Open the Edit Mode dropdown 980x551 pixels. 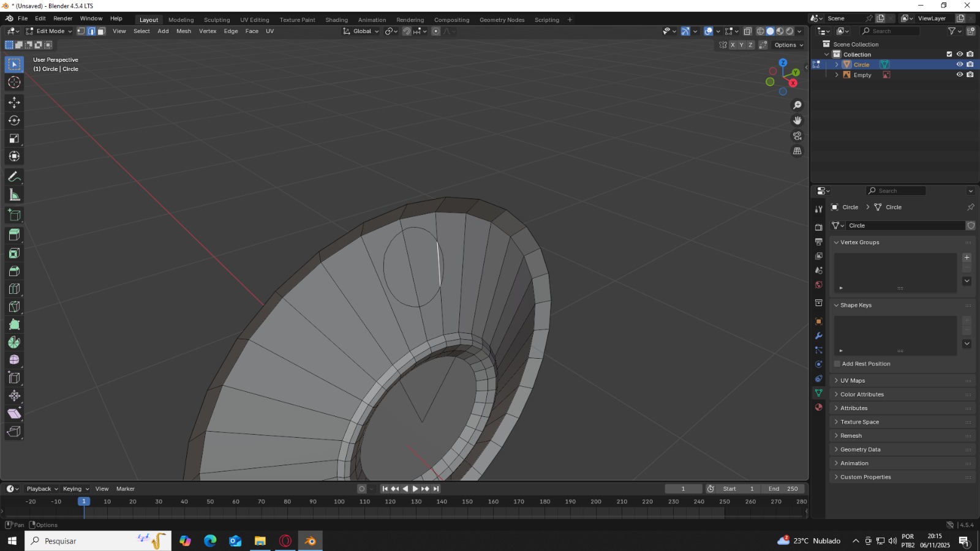click(x=49, y=31)
